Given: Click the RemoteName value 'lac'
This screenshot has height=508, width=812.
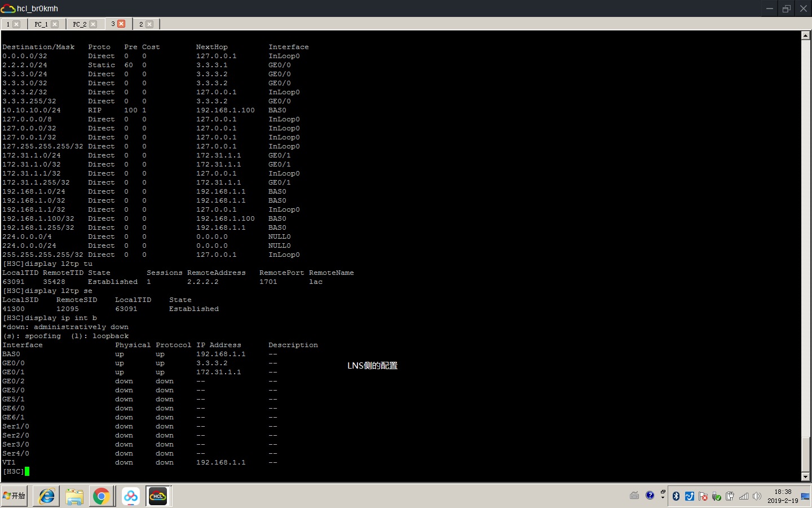Looking at the screenshot, I should [x=316, y=282].
